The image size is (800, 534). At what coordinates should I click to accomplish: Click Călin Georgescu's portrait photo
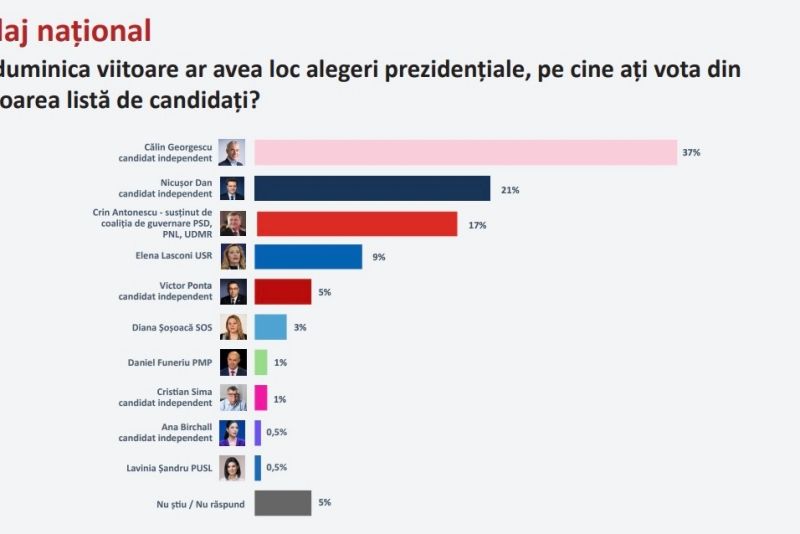pos(232,152)
